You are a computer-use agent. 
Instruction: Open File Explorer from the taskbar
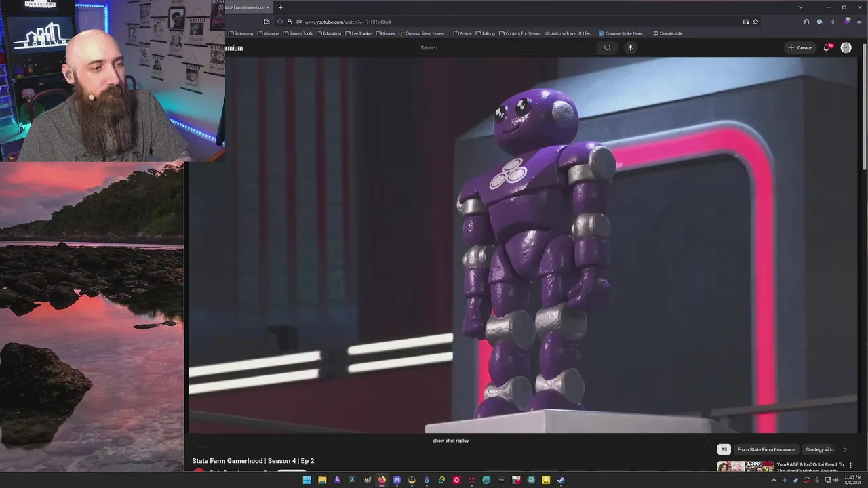coord(322,480)
